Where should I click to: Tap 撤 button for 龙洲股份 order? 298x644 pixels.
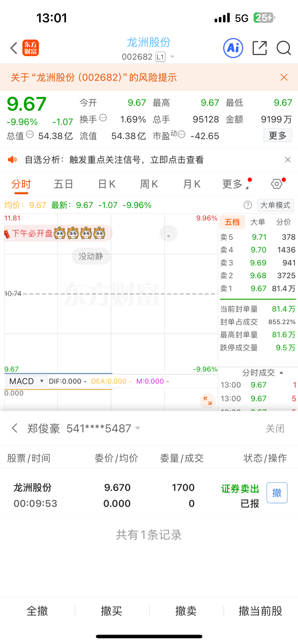click(277, 493)
